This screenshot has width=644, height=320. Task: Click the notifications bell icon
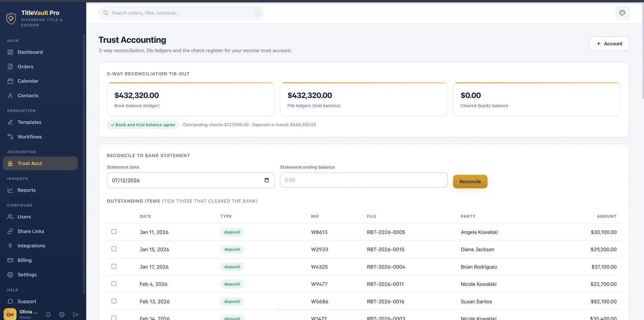click(48, 315)
